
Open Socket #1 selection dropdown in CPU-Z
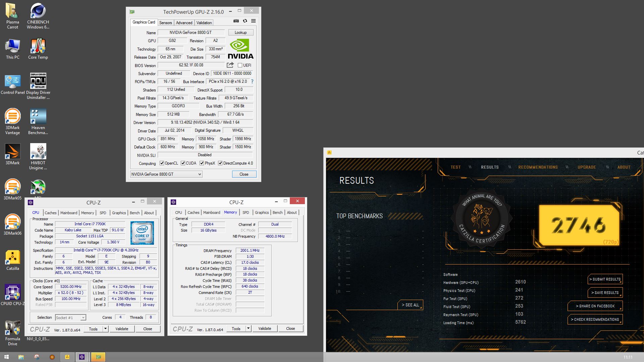[x=70, y=317]
